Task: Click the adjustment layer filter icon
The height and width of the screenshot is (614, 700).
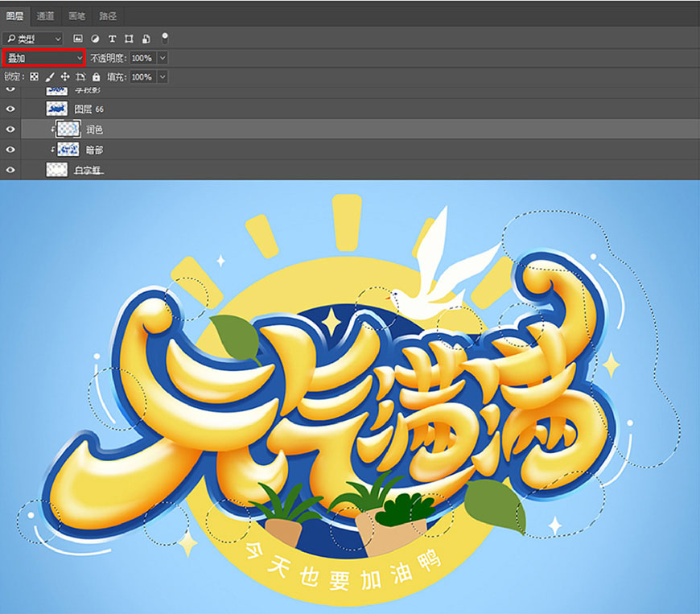Action: (95, 39)
